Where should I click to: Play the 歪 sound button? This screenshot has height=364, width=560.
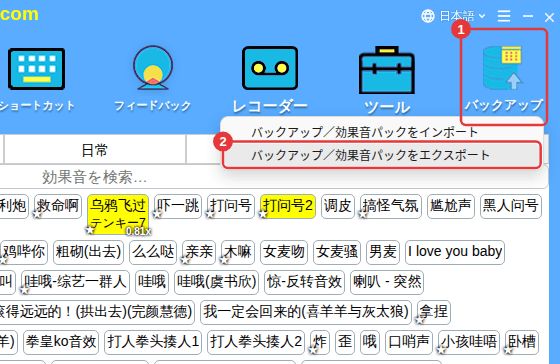[x=345, y=342]
